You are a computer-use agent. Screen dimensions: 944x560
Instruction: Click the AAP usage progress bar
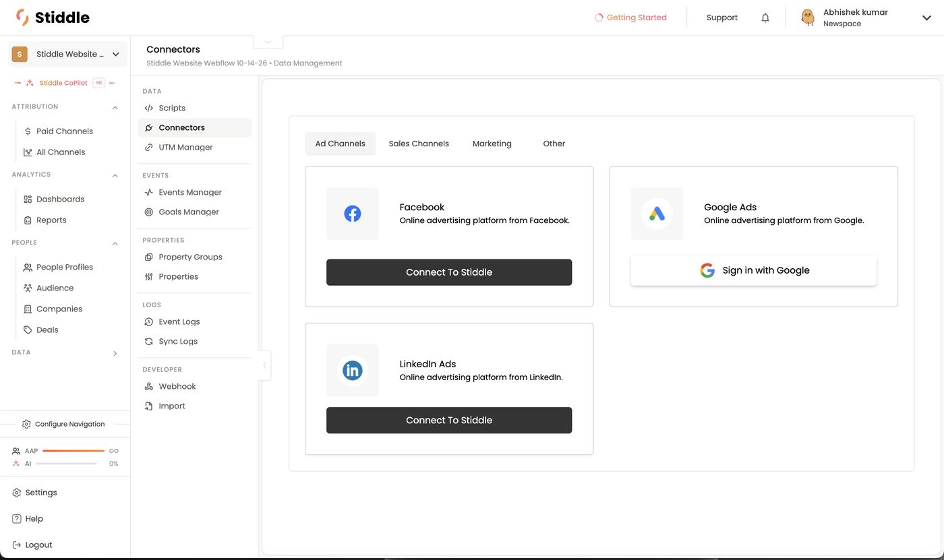pos(73,451)
